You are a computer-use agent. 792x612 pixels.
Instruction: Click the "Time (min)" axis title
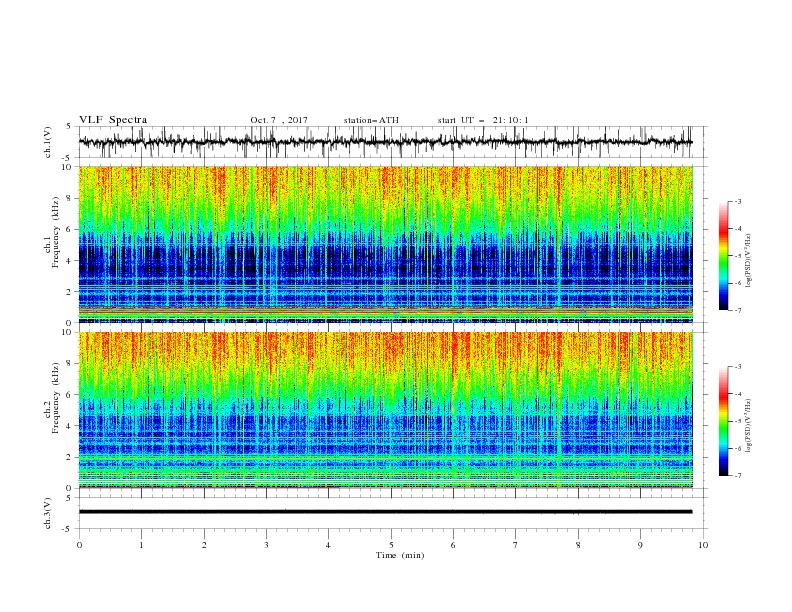pyautogui.click(x=400, y=555)
